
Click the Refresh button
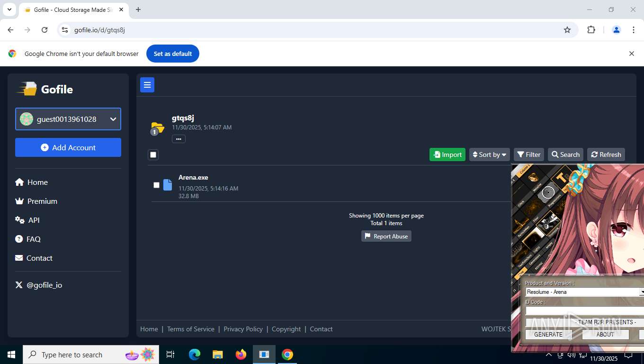point(606,155)
